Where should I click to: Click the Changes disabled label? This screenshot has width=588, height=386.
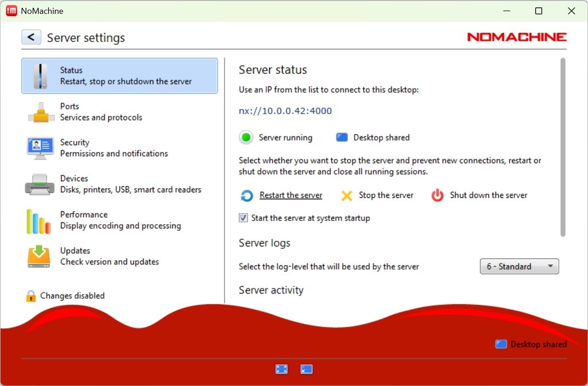(x=72, y=296)
